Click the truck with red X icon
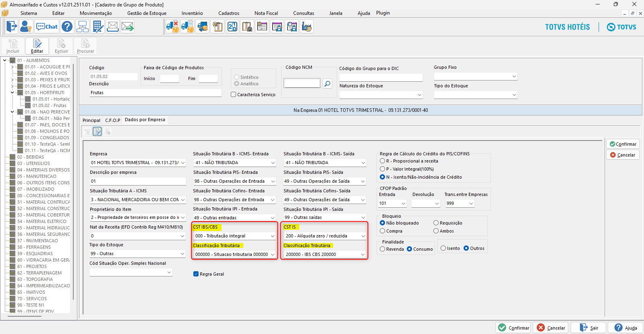Image resolution: width=644 pixels, height=334 pixels. (x=172, y=27)
